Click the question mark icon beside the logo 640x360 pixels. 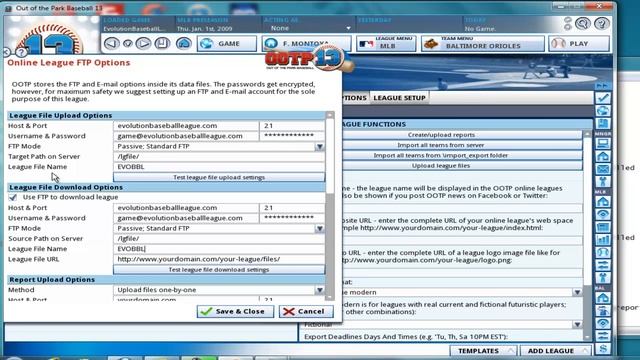coord(21,52)
